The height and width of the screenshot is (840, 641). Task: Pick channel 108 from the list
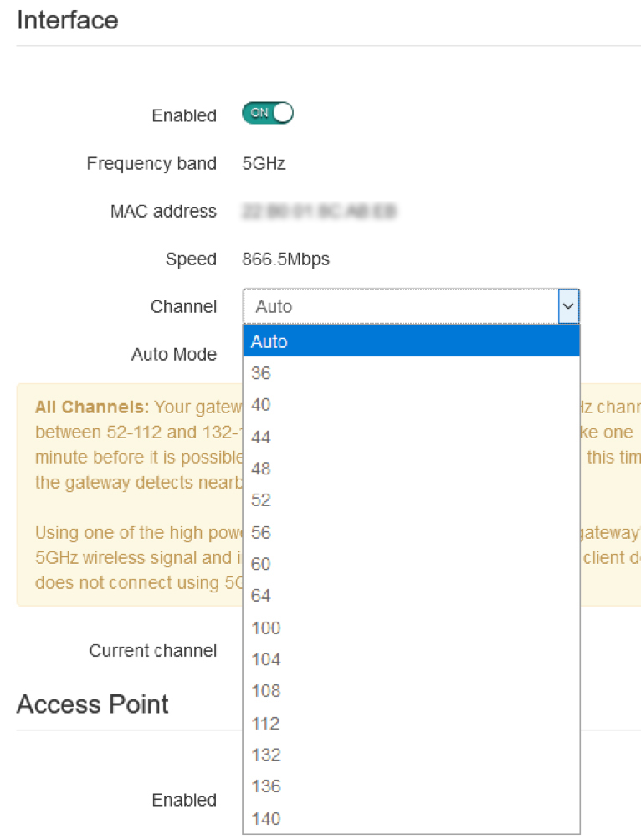point(411,690)
